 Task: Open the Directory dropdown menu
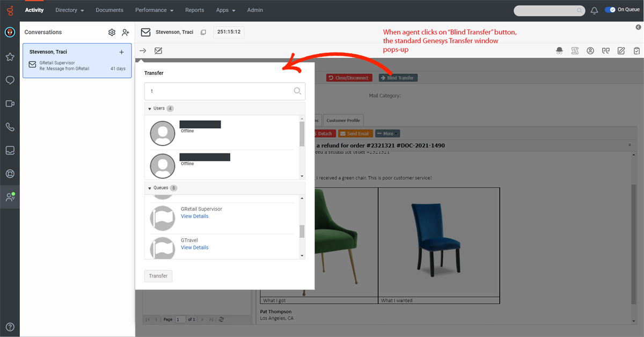pyautogui.click(x=70, y=10)
